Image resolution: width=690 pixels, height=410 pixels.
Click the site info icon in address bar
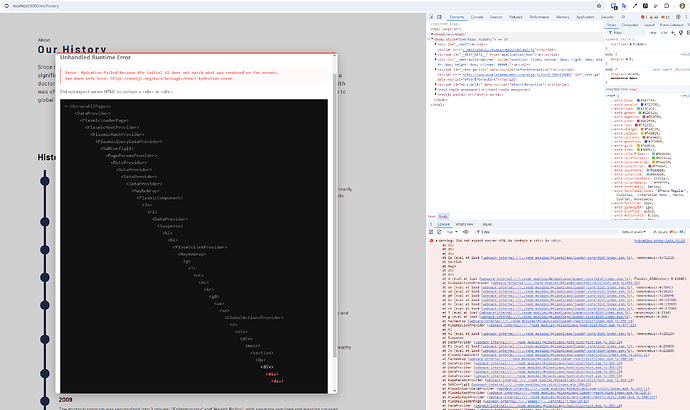pyautogui.click(x=9, y=5)
